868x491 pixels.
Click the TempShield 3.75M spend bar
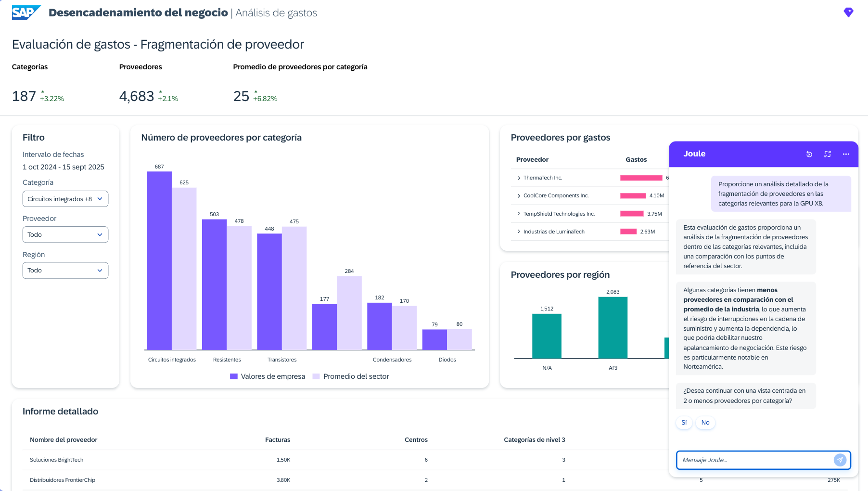tap(632, 214)
